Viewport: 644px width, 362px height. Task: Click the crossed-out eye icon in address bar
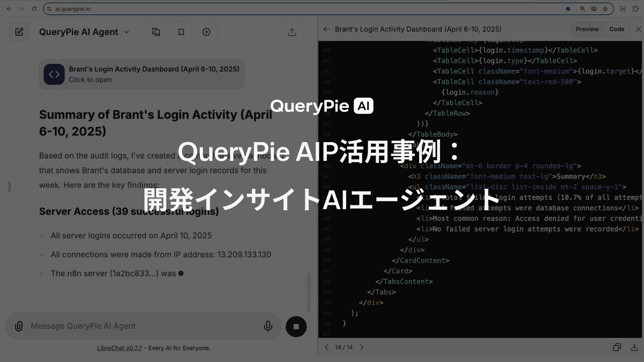594,9
